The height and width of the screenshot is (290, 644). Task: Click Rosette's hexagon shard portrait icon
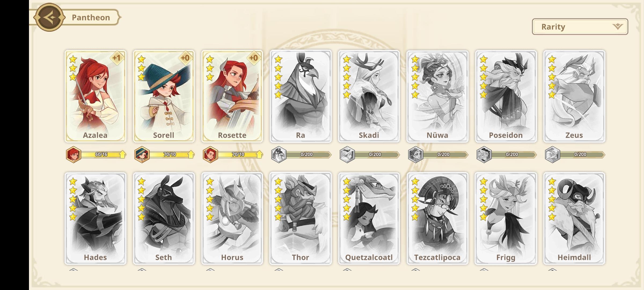pos(210,154)
